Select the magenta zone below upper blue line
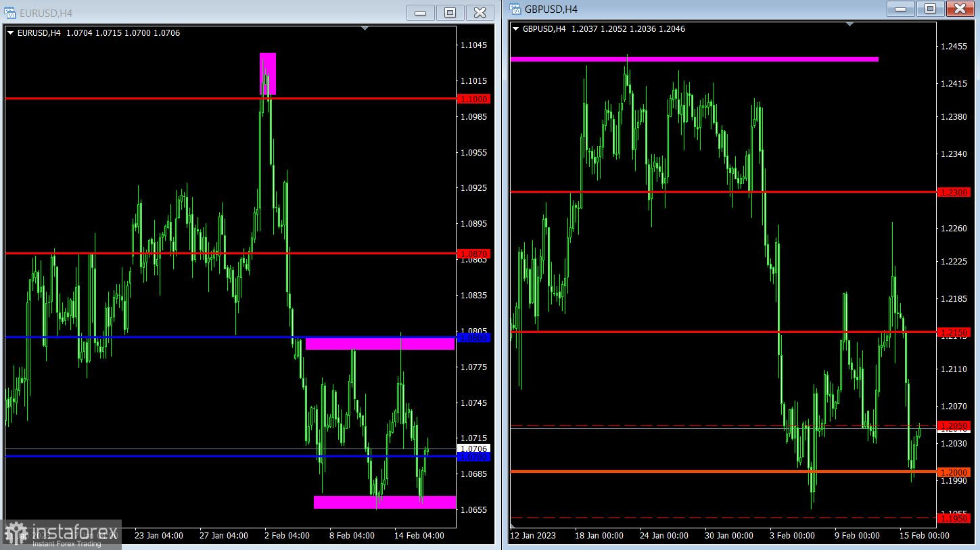 pyautogui.click(x=379, y=344)
